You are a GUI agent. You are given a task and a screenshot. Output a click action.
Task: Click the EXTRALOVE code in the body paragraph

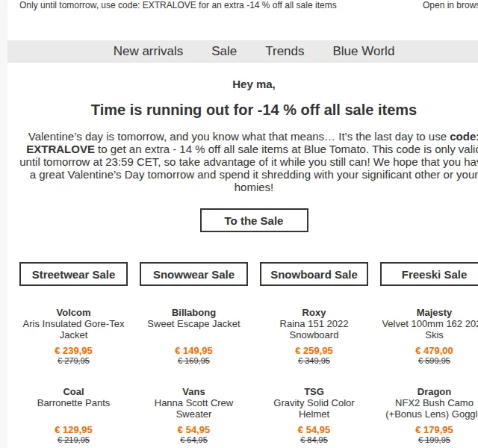60,149
